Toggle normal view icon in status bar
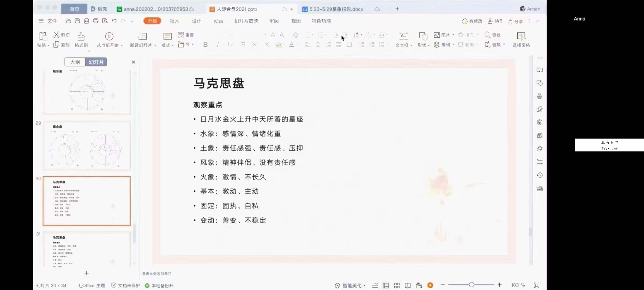Viewport: 644px width, 290px height. (x=386, y=285)
